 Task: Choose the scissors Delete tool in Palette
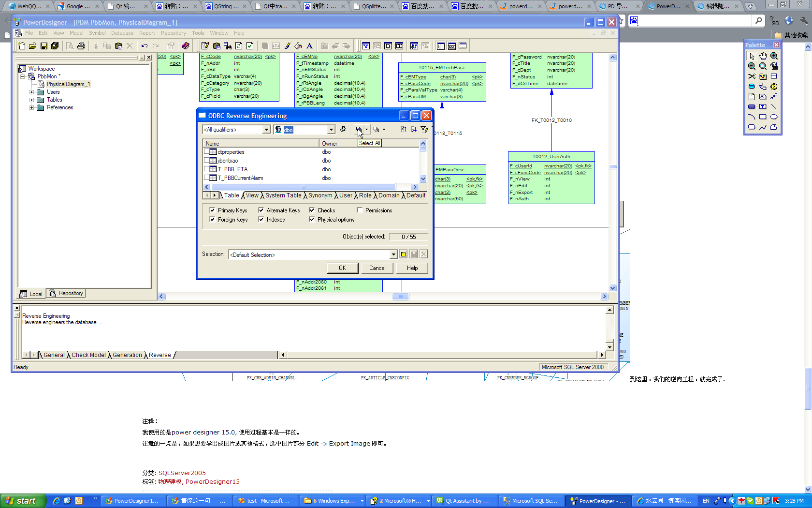point(752,76)
